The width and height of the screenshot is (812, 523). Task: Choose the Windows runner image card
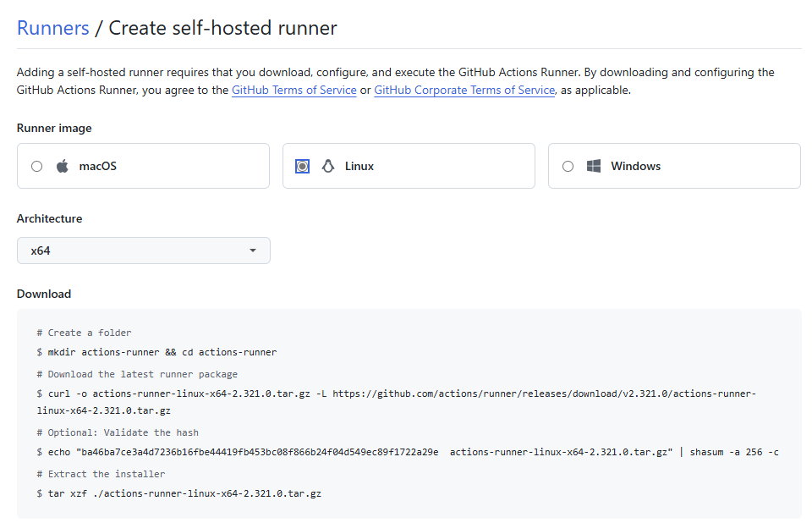pos(674,166)
